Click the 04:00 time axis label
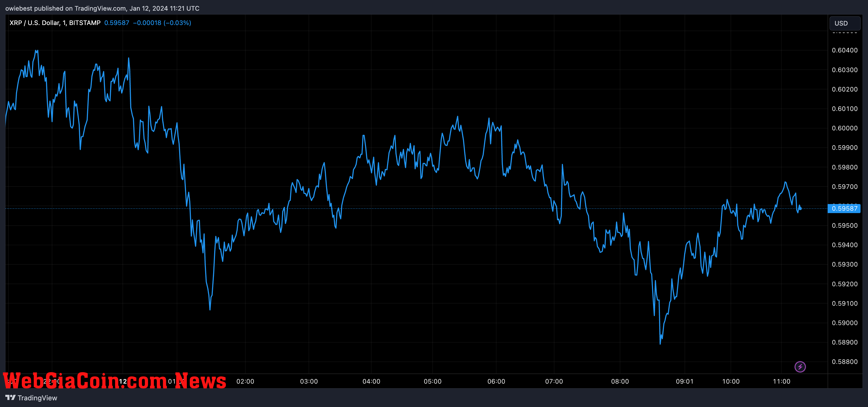 point(371,381)
